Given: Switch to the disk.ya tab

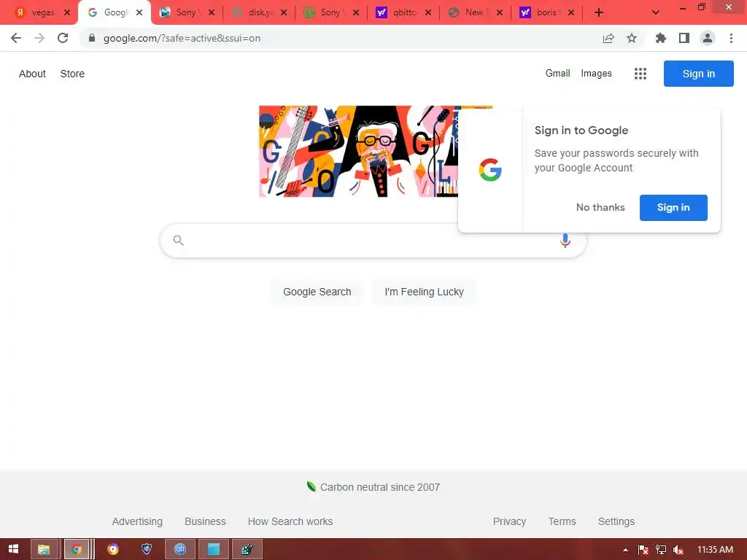Looking at the screenshot, I should click(x=258, y=12).
